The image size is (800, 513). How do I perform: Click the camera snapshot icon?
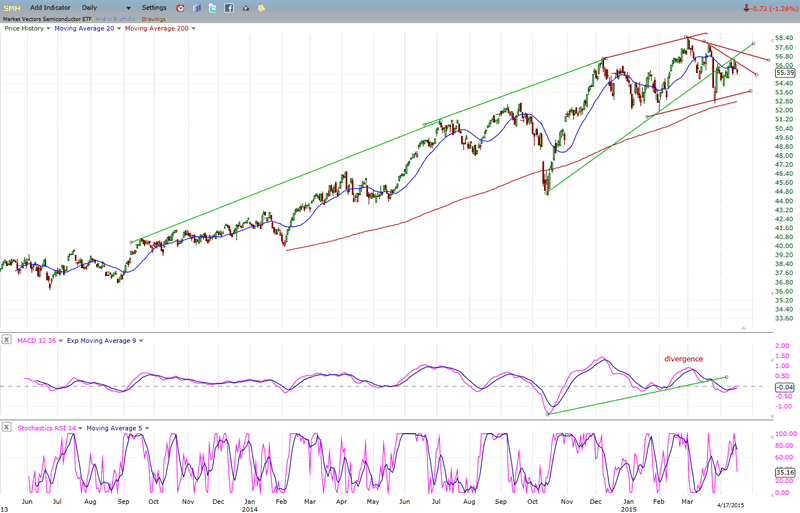tap(245, 8)
